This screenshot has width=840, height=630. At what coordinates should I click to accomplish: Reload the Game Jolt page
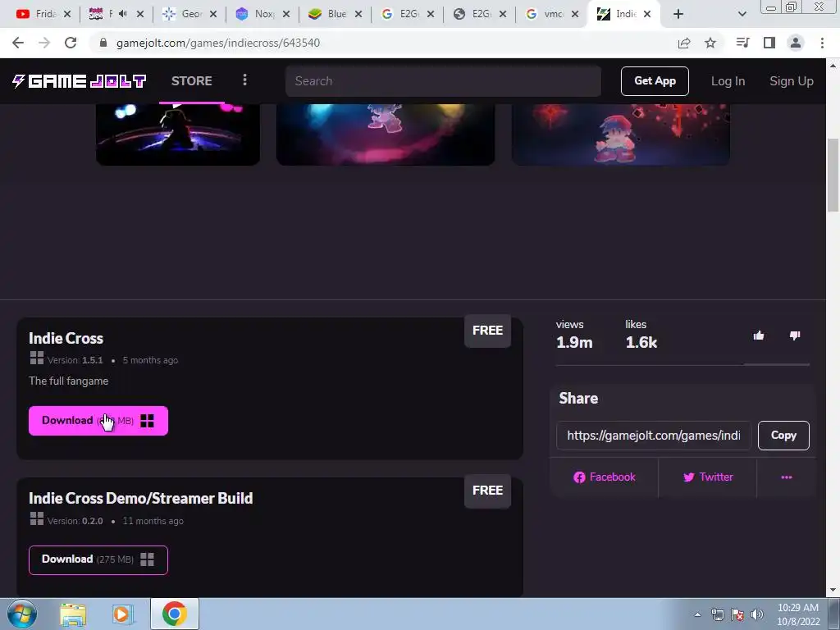point(71,43)
